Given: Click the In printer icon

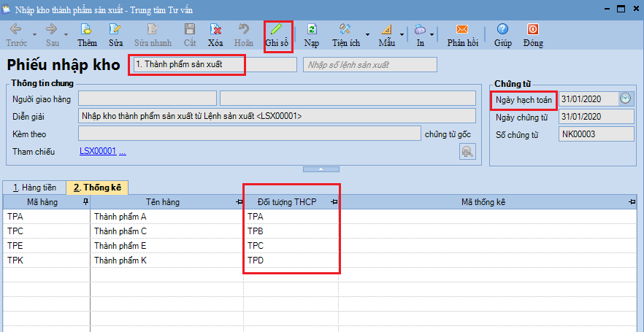Looking at the screenshot, I should point(420,29).
